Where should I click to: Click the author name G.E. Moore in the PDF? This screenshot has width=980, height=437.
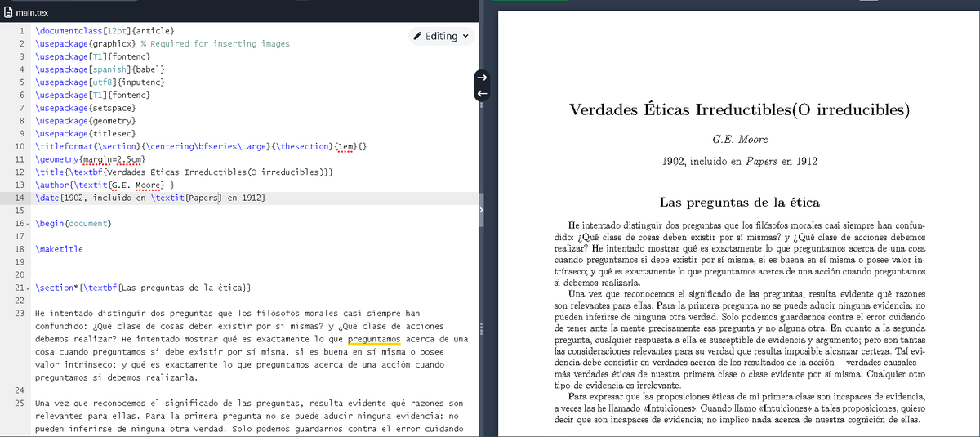[741, 139]
